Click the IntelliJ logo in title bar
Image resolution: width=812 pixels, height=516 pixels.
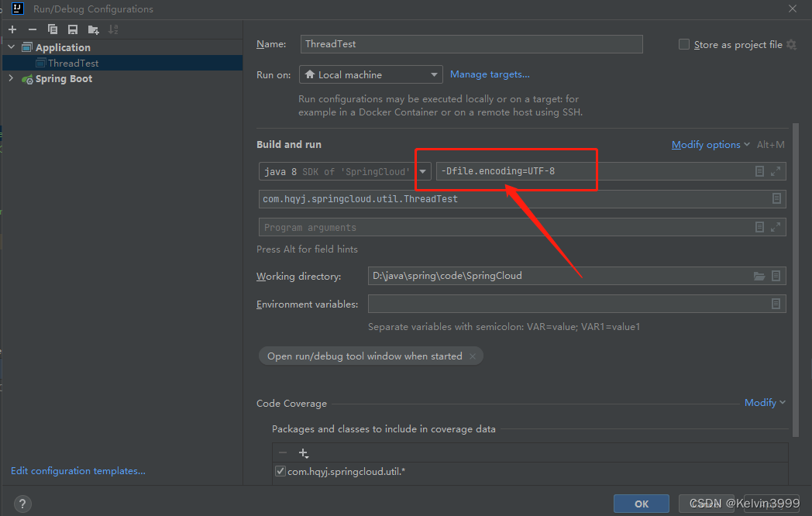[x=18, y=9]
